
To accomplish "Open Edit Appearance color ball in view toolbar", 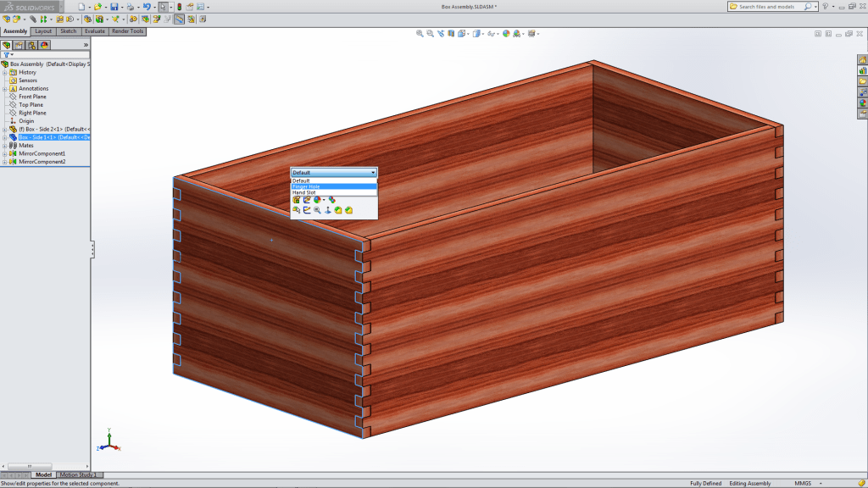I will point(507,34).
